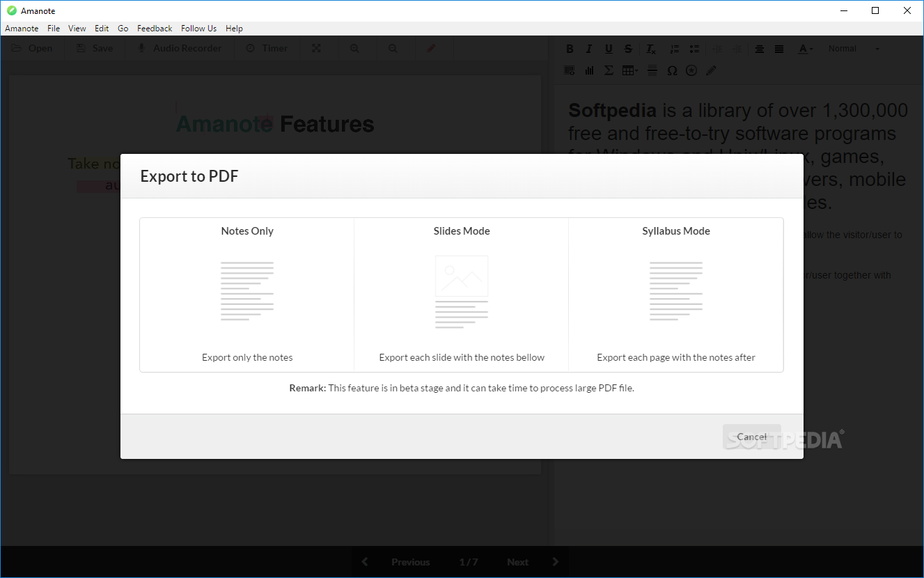This screenshot has width=924, height=578.
Task: Cancel the Export to PDF dialog
Action: point(752,437)
